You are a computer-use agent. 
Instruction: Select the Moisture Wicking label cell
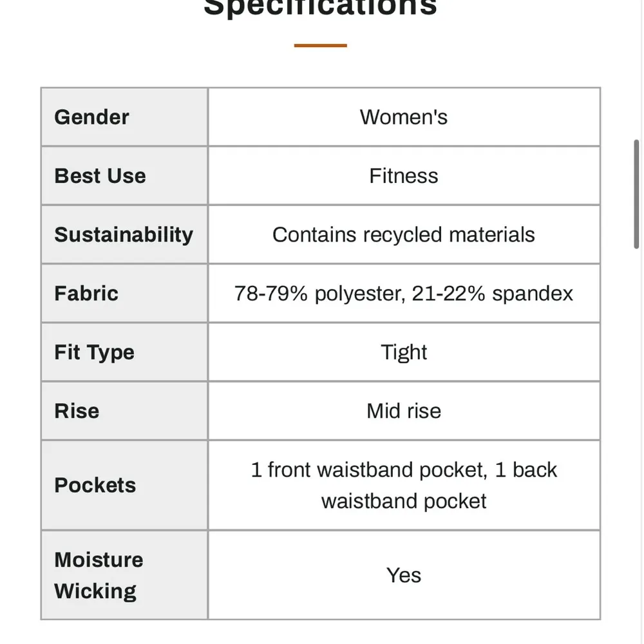(124, 575)
